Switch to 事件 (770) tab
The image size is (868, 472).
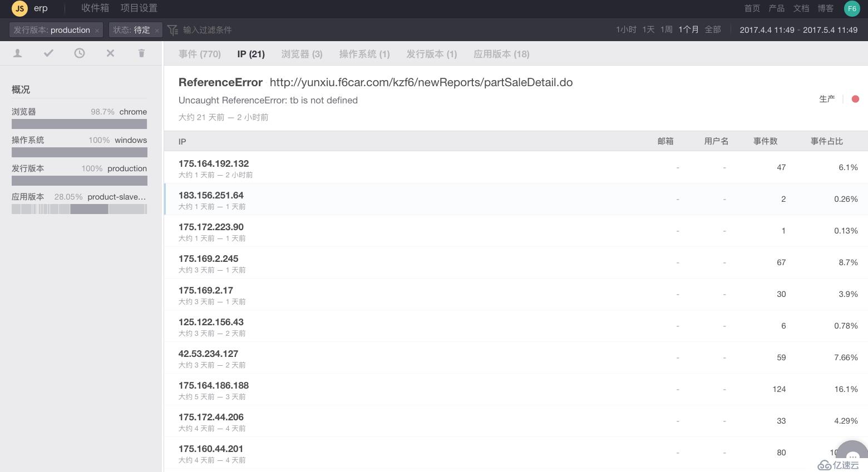pos(200,54)
